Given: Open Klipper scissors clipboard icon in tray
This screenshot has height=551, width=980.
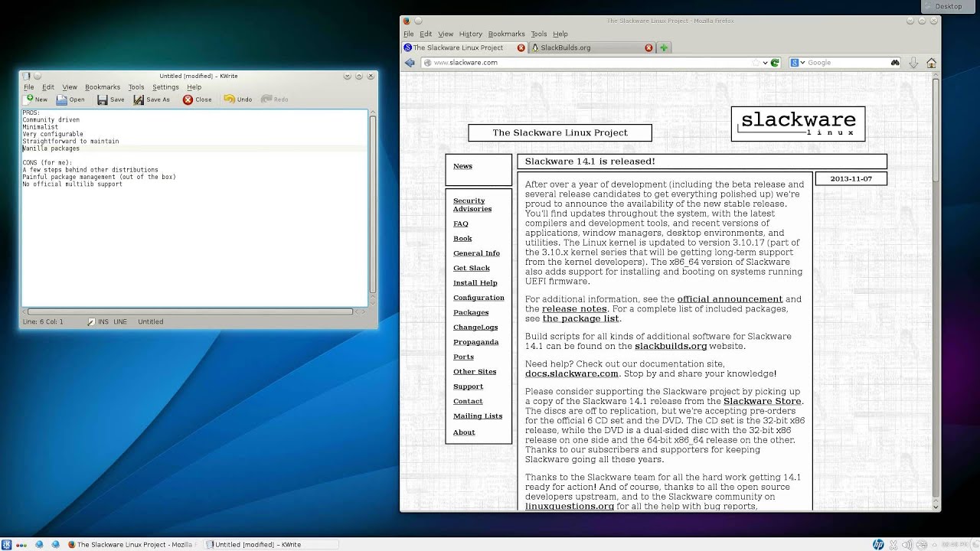Looking at the screenshot, I should 893,544.
